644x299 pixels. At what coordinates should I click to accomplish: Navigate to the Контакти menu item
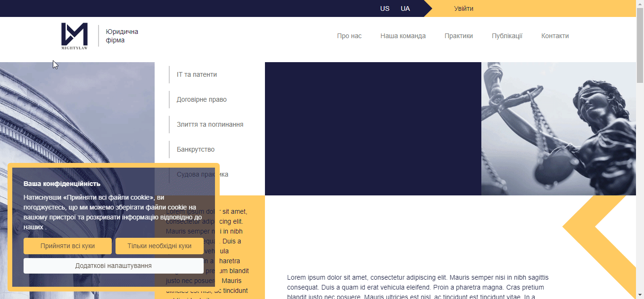tap(555, 36)
